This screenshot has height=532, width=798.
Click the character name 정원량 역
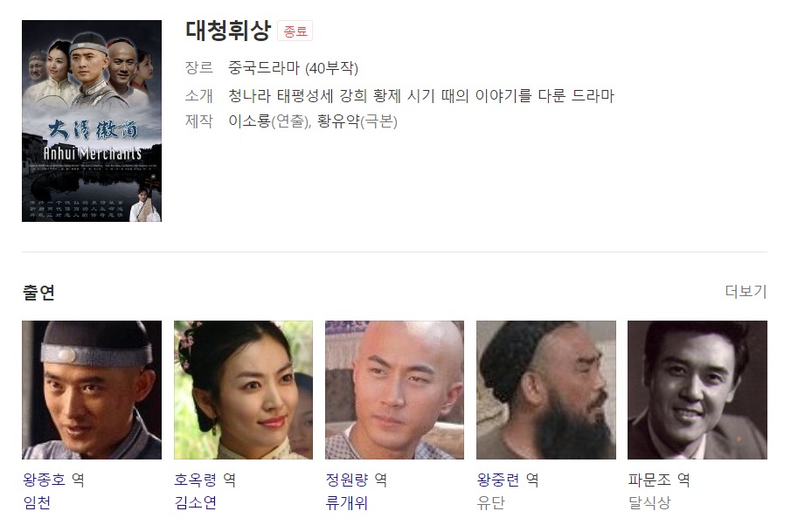point(357,480)
